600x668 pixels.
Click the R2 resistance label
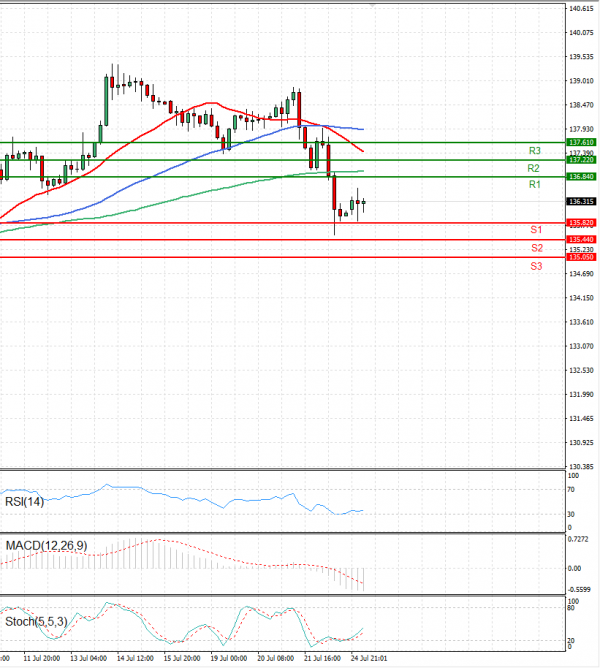pos(534,168)
